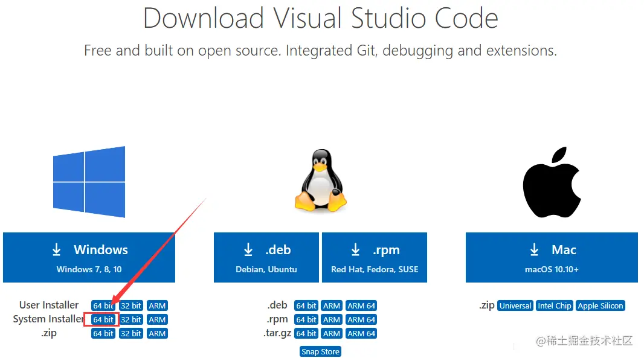
Task: Download Linux .deb ARM
Action: click(332, 305)
